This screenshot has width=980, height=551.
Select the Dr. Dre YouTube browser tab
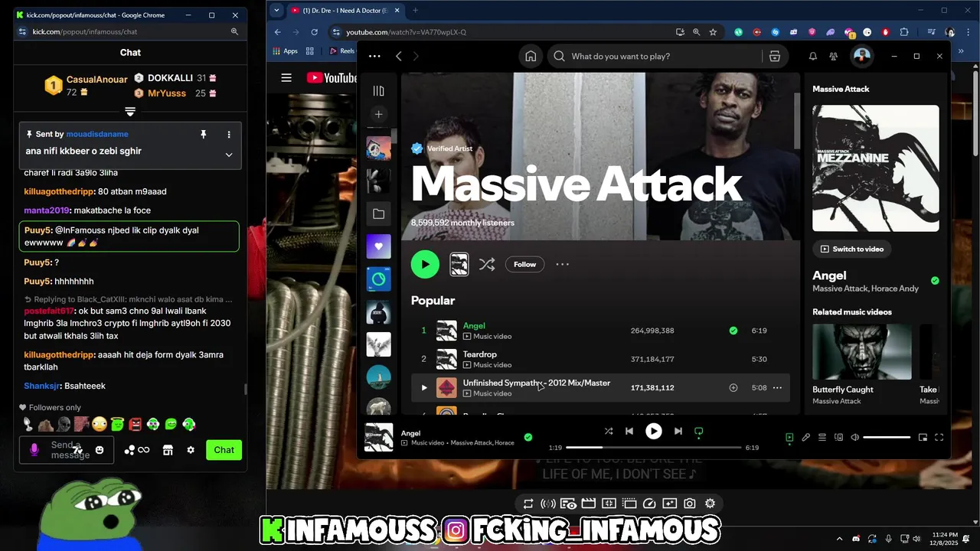tap(345, 11)
